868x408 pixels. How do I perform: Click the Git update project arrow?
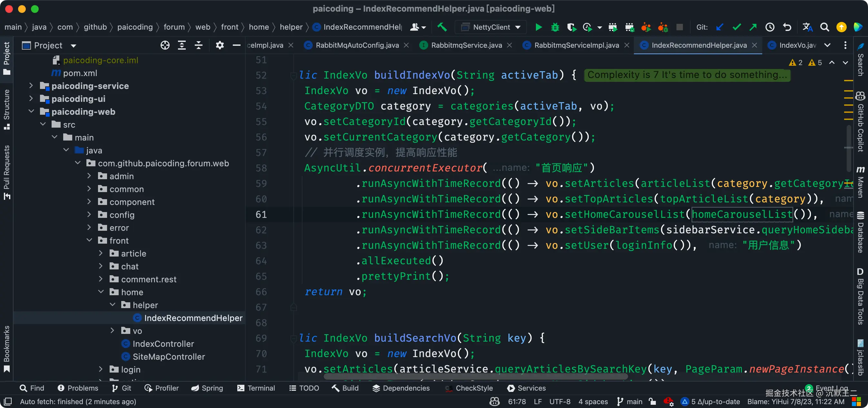pos(719,27)
